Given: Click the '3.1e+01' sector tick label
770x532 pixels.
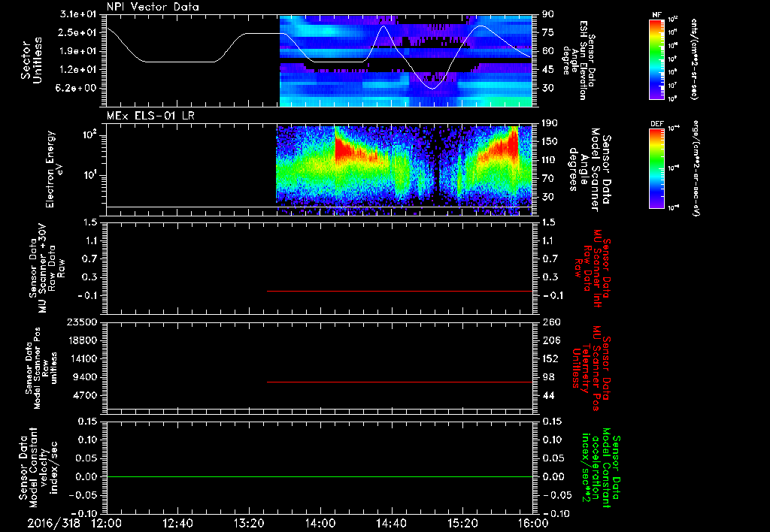Looking at the screenshot, I should [x=77, y=14].
